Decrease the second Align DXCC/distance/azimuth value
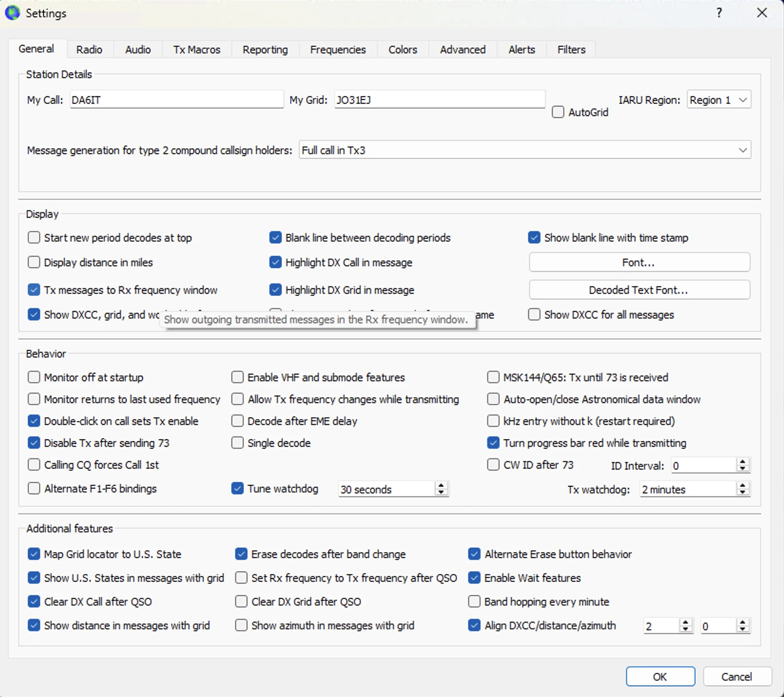 click(743, 629)
